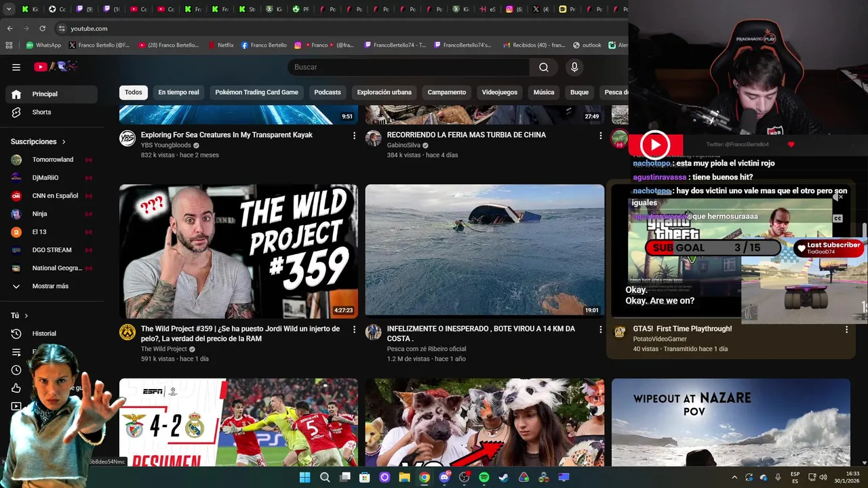Select the Podcasts filter chip
Screen dimensions: 868x488
coord(328,92)
